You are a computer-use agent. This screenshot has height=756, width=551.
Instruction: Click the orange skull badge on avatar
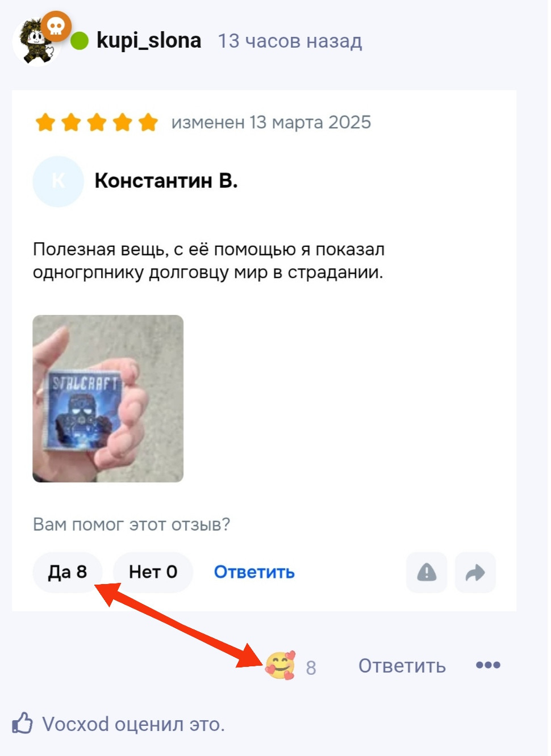click(56, 26)
